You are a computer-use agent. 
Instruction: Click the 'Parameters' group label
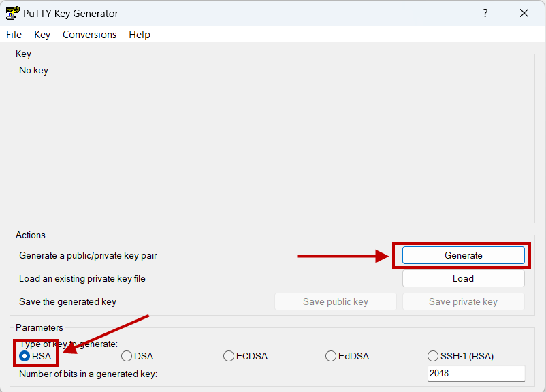(39, 327)
